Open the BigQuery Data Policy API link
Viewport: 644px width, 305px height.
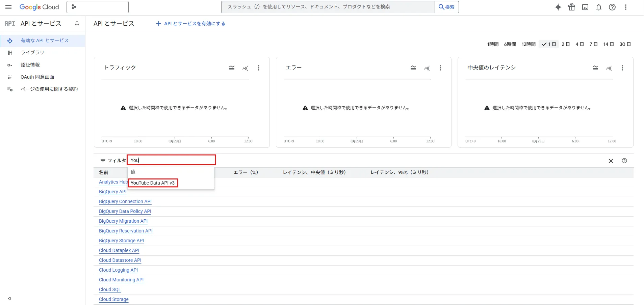[125, 212]
